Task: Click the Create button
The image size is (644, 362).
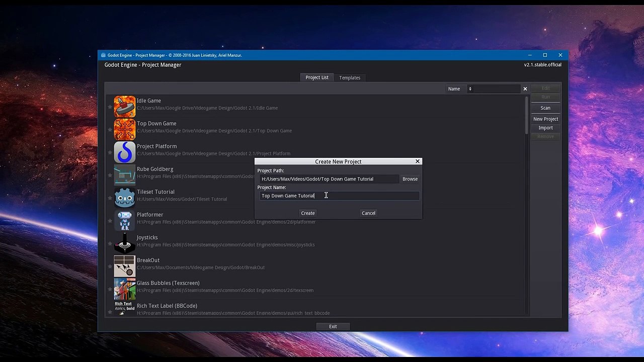Action: click(308, 213)
